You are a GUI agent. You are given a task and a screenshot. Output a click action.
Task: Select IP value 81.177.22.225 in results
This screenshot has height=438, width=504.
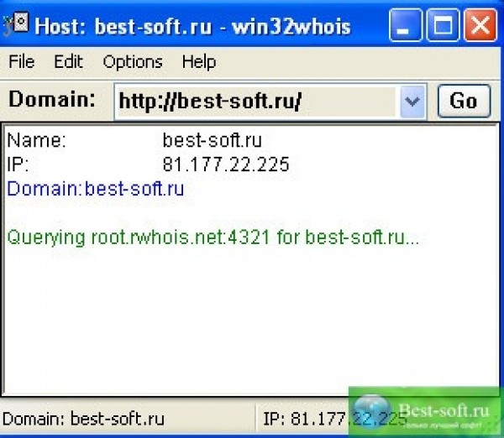point(226,164)
